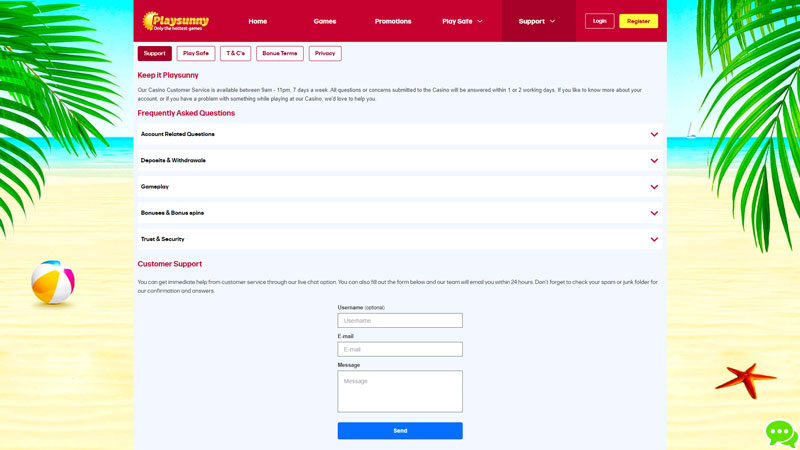Switch to the T & C's tab
The width and height of the screenshot is (800, 450).
point(236,53)
